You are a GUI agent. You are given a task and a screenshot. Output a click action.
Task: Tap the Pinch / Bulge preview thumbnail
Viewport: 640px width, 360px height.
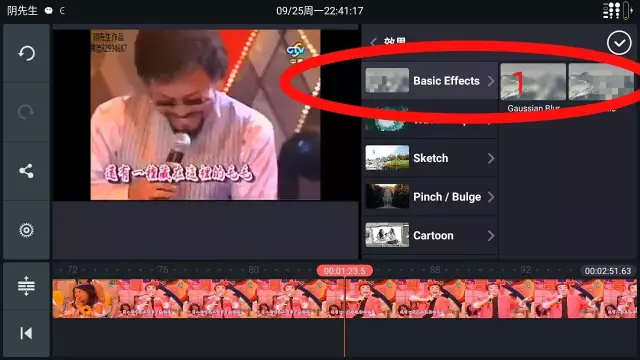coord(387,196)
